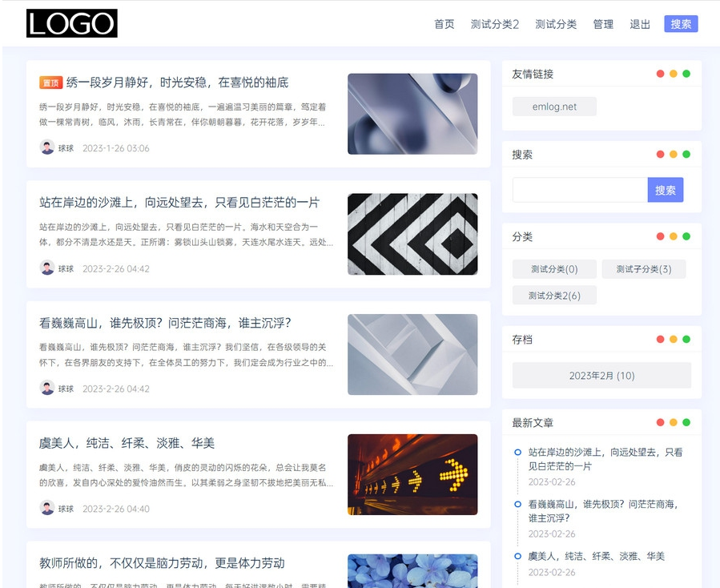Screen dimensions: 720x588
Task: Open archive 2023年2月 (10)
Action: (601, 375)
